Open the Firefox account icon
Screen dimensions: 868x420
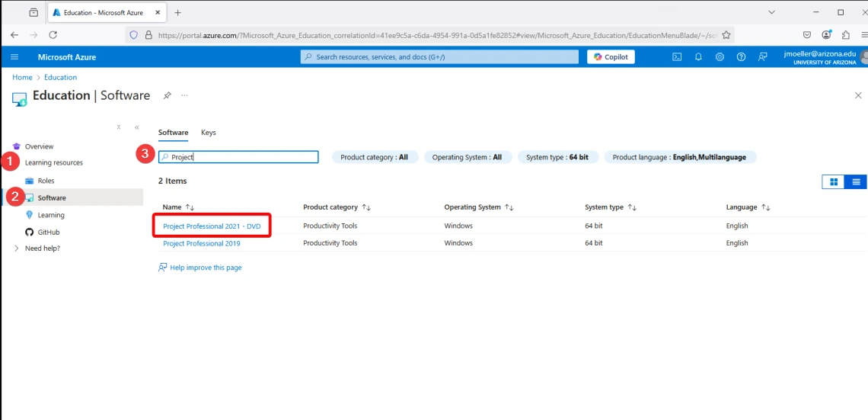coord(826,35)
